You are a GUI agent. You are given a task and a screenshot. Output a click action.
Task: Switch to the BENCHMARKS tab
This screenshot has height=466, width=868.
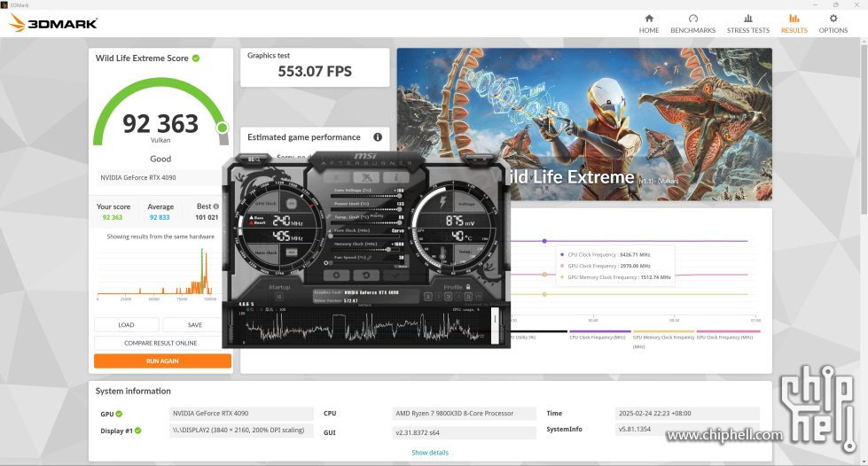tap(693, 24)
